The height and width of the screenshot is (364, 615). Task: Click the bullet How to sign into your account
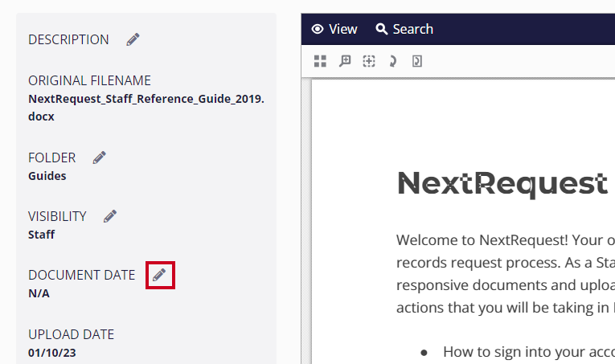[529, 352]
